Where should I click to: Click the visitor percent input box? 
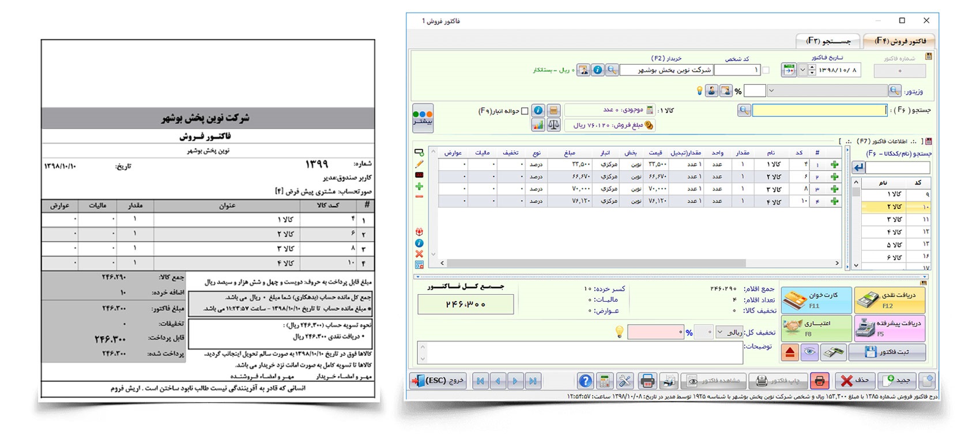click(x=755, y=91)
